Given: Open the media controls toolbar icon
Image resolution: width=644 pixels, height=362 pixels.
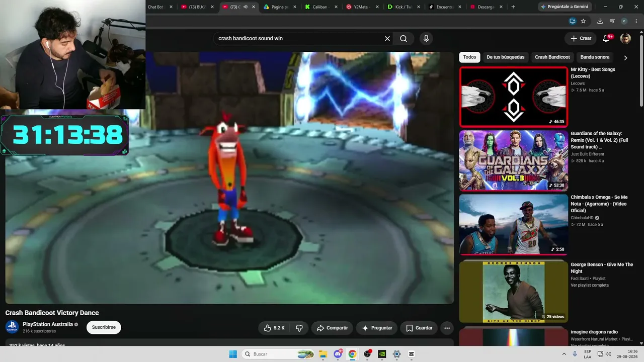Looking at the screenshot, I should pyautogui.click(x=612, y=21).
